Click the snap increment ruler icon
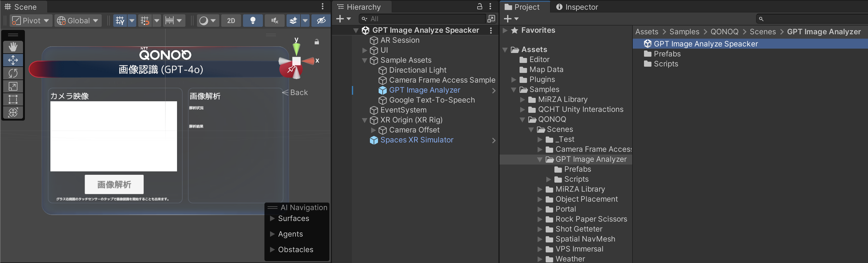 [170, 21]
